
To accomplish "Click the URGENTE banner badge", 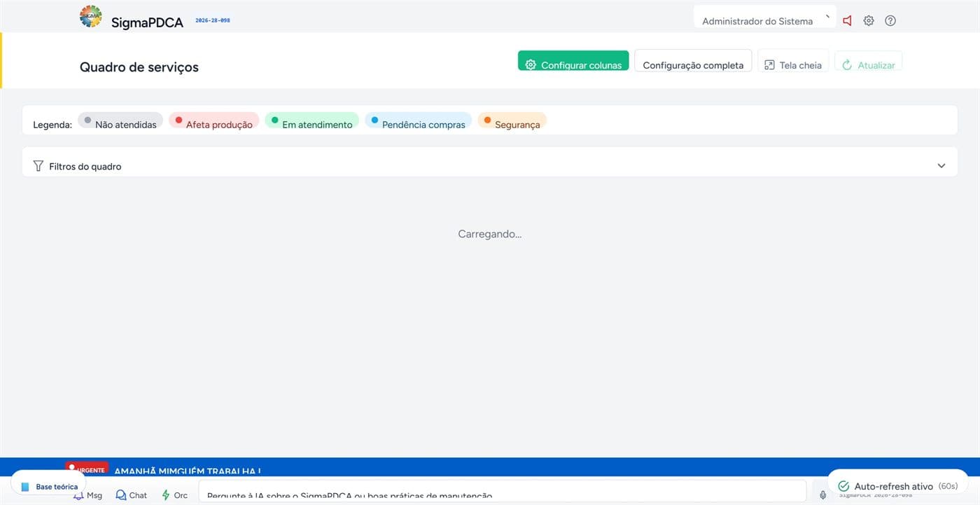I will click(x=87, y=469).
